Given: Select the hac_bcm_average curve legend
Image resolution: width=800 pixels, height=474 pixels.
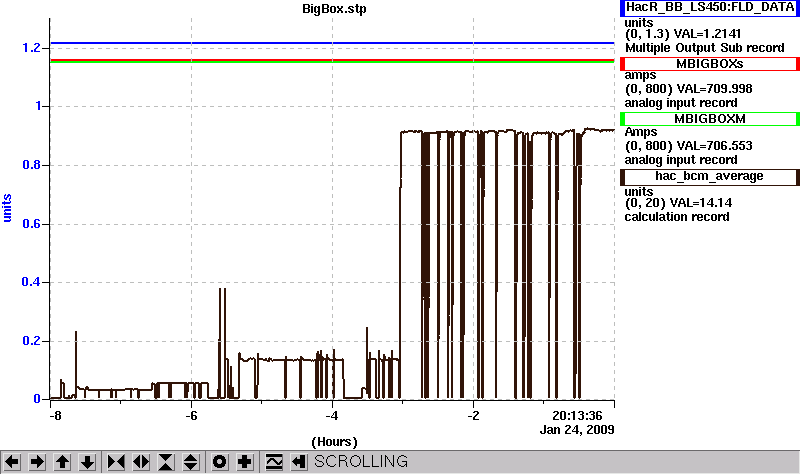Looking at the screenshot, I should (710, 177).
